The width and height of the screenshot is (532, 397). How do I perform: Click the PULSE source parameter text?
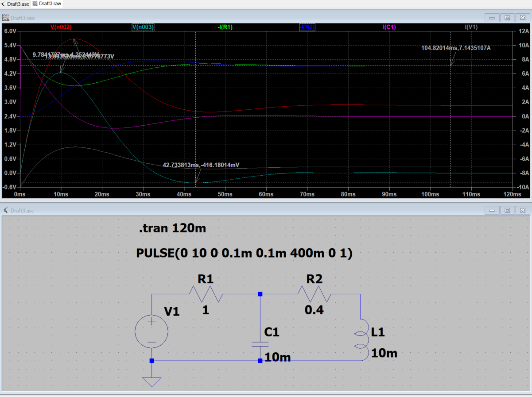tap(245, 254)
